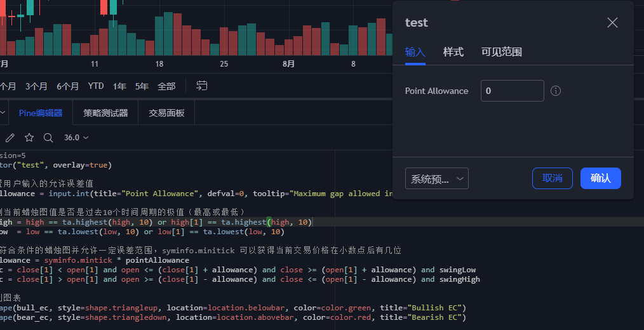Open the 样式 tab
Screen dimensions: 644x330
453,52
